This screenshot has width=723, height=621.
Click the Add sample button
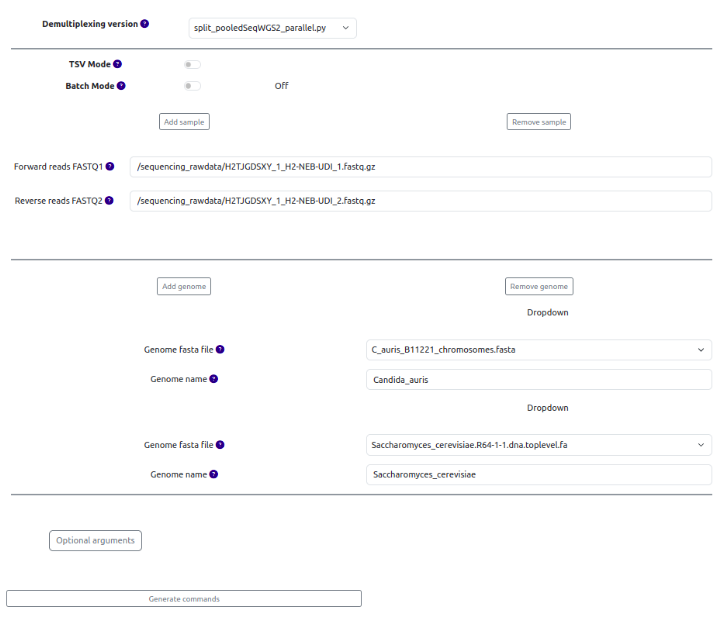[x=184, y=122]
